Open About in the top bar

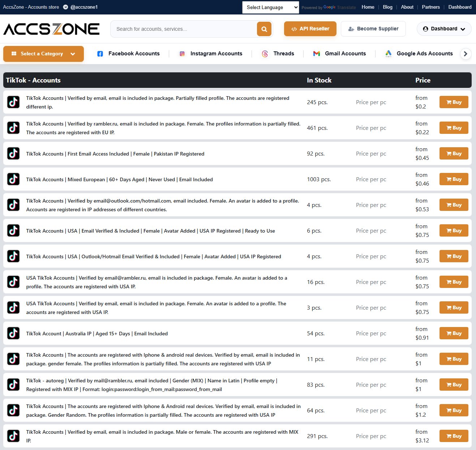coord(407,7)
